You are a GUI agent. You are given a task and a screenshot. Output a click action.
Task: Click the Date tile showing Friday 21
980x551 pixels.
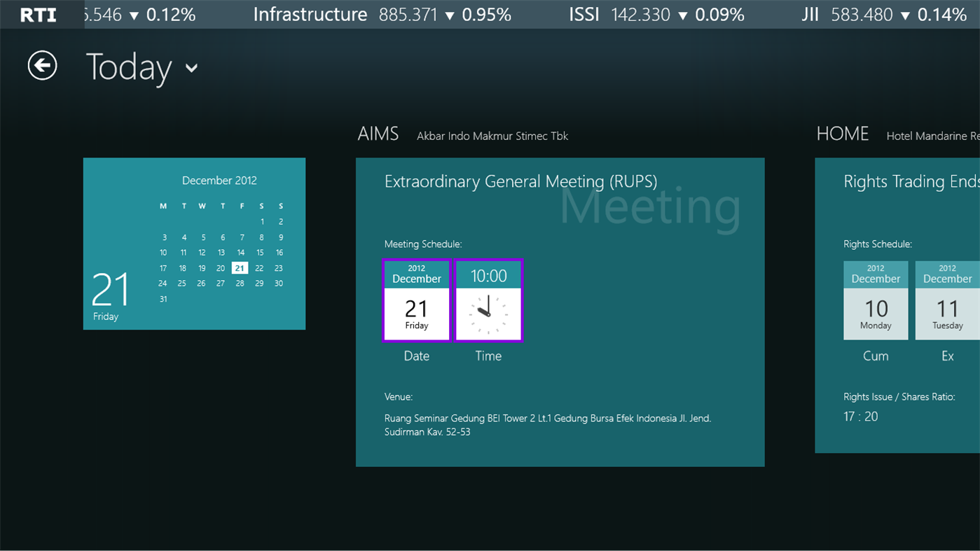click(417, 300)
